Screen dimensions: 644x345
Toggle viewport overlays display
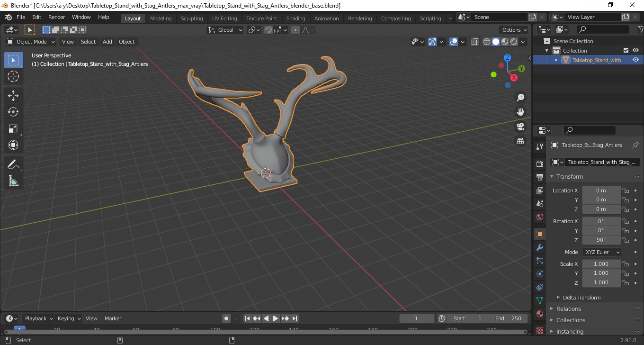454,42
